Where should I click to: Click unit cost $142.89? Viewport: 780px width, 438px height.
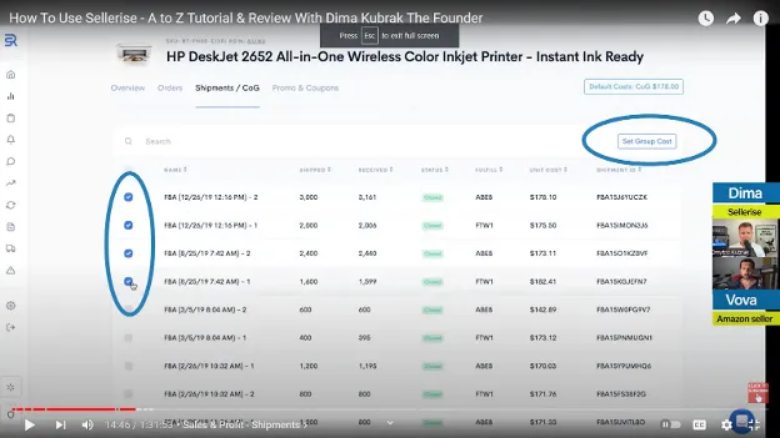543,310
